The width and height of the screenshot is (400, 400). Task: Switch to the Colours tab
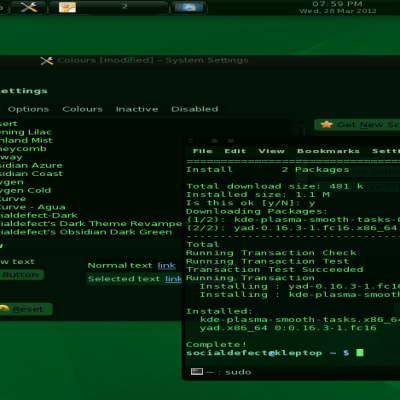tap(82, 109)
